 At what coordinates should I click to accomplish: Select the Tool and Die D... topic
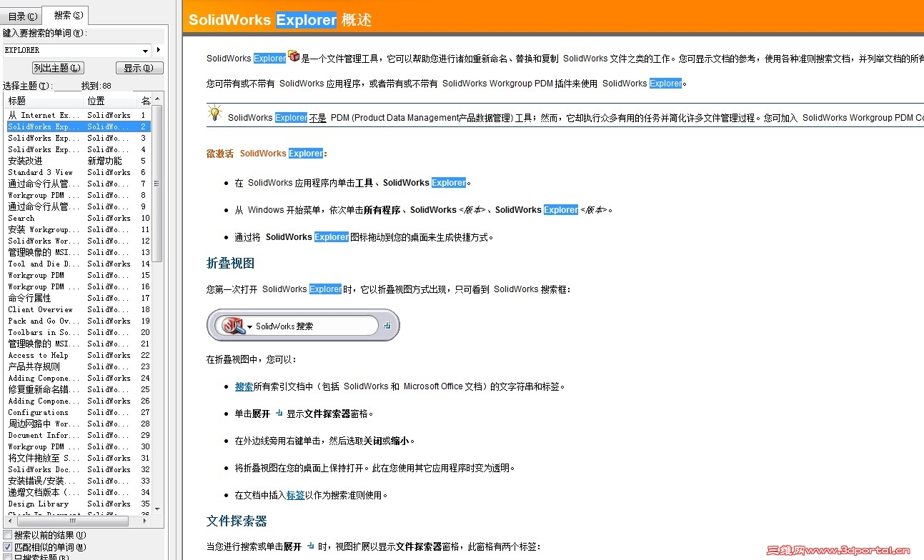(79, 264)
